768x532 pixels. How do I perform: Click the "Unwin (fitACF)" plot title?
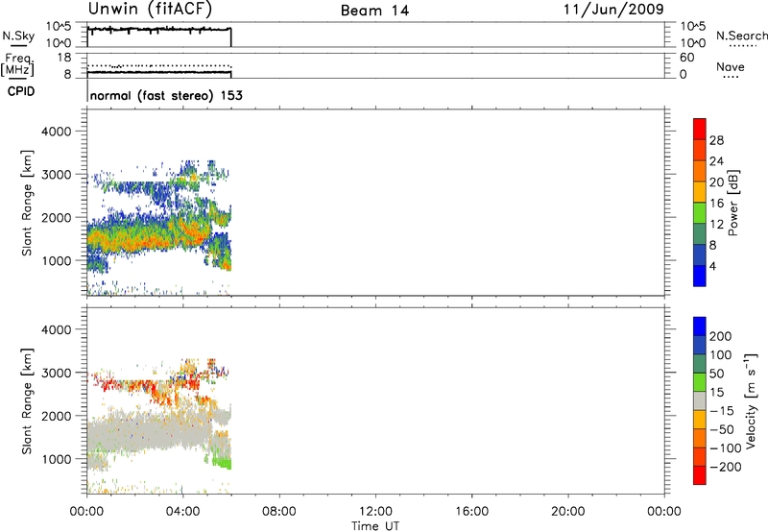[x=150, y=9]
